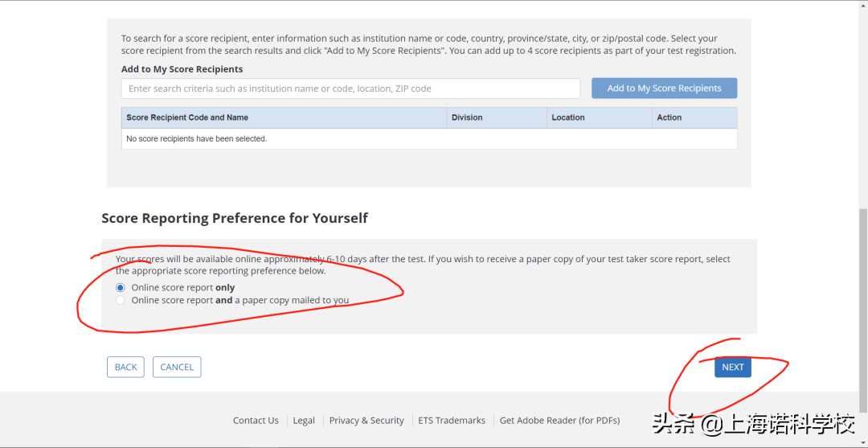Viewport: 868px width, 448px height.
Task: Click Add to My Score Recipients button
Action: pyautogui.click(x=665, y=88)
